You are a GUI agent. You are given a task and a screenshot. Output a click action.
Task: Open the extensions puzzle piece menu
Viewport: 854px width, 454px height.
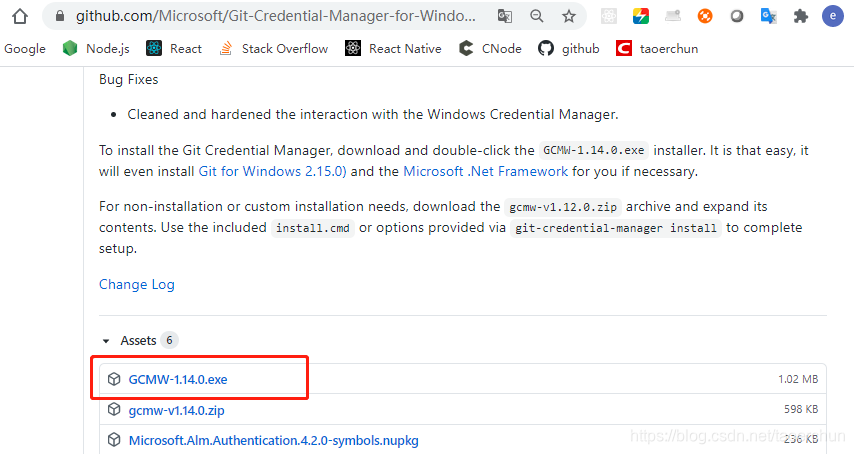[801, 16]
